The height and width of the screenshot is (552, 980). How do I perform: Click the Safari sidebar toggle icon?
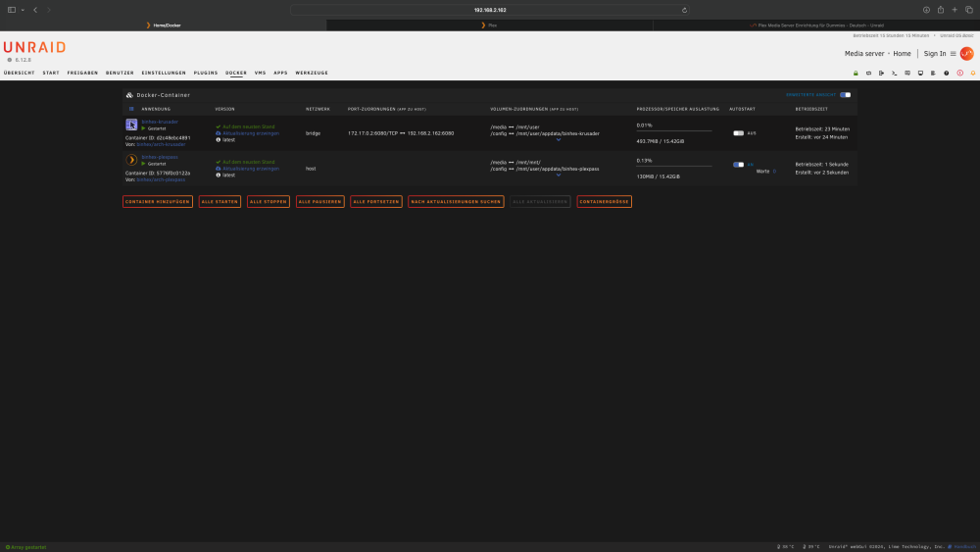tap(11, 10)
